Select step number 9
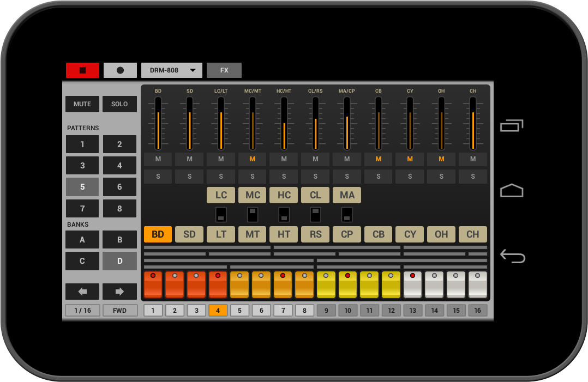Viewport: 588px width, 382px height. [326, 311]
